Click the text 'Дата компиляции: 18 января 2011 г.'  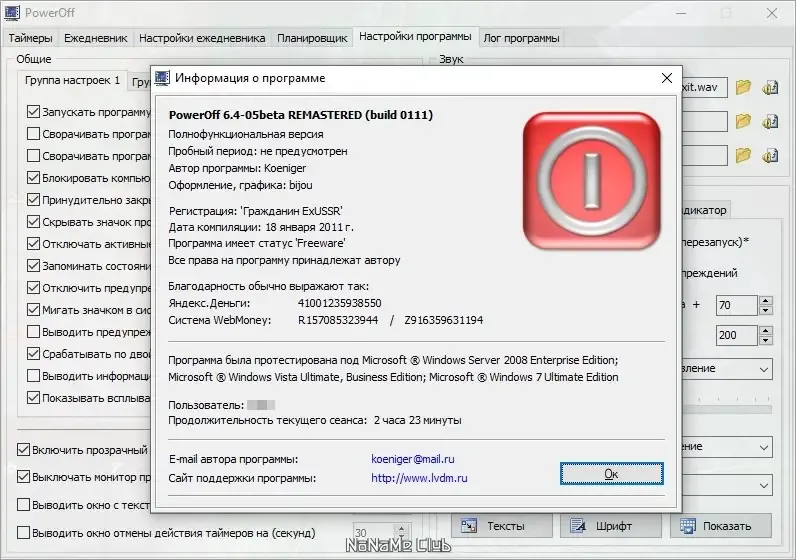(261, 227)
